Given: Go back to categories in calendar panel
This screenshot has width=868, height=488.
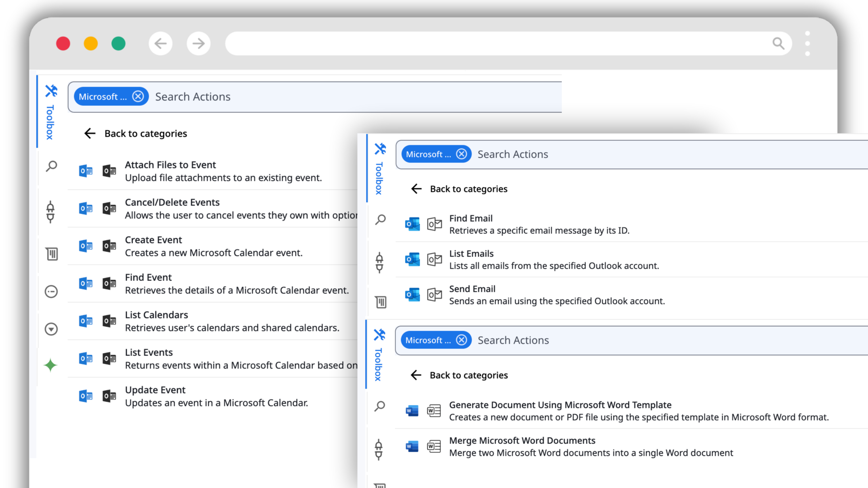Looking at the screenshot, I should tap(136, 134).
